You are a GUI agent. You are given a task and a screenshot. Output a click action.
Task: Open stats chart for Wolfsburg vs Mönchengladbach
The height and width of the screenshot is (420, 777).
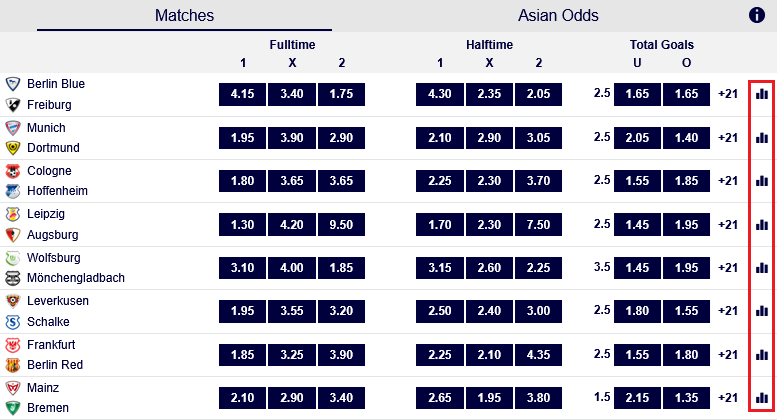click(x=762, y=268)
